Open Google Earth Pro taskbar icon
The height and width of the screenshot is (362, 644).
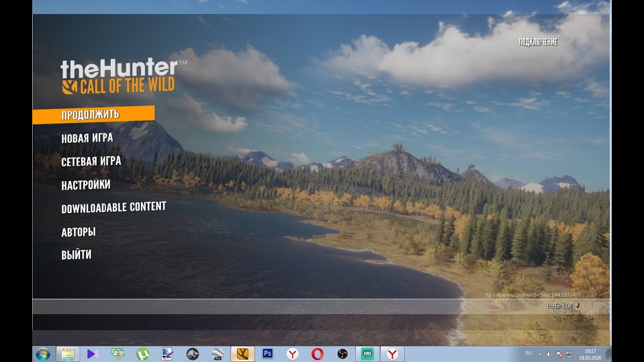pos(217,354)
